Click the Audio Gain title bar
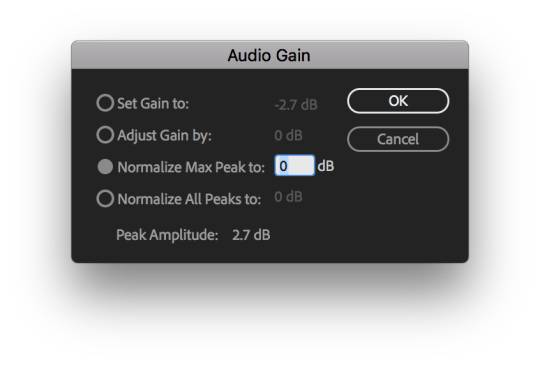Screen dimensions: 540x365 [x=270, y=55]
